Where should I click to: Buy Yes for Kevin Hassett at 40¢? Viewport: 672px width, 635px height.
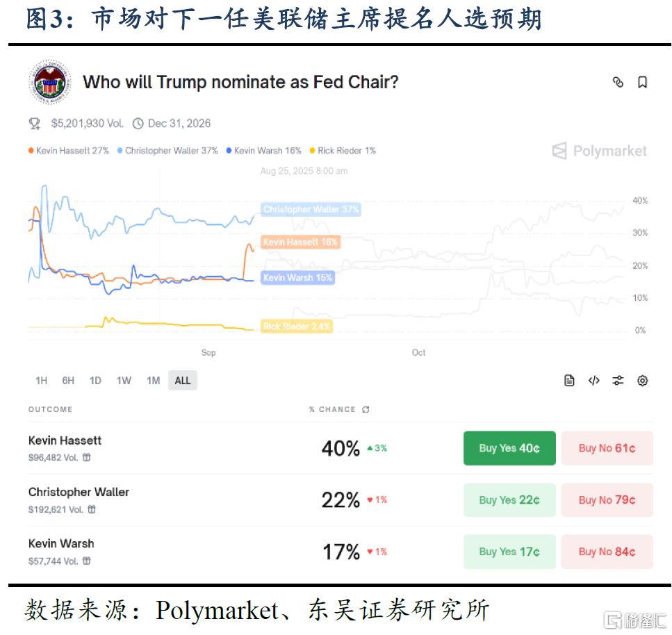point(509,448)
